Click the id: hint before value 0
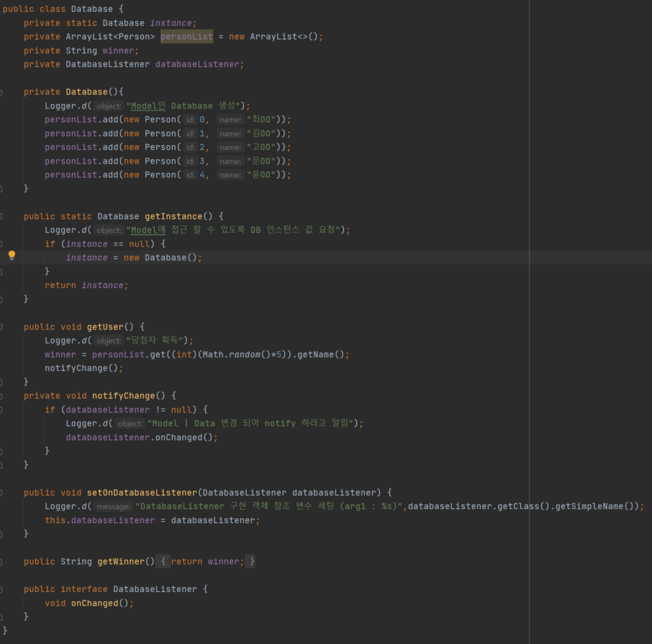This screenshot has width=652, height=644. [190, 120]
